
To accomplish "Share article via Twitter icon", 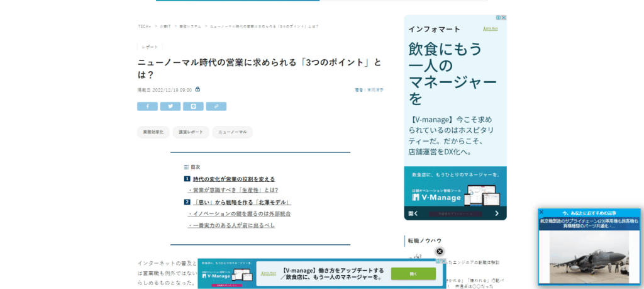I will pyautogui.click(x=170, y=106).
